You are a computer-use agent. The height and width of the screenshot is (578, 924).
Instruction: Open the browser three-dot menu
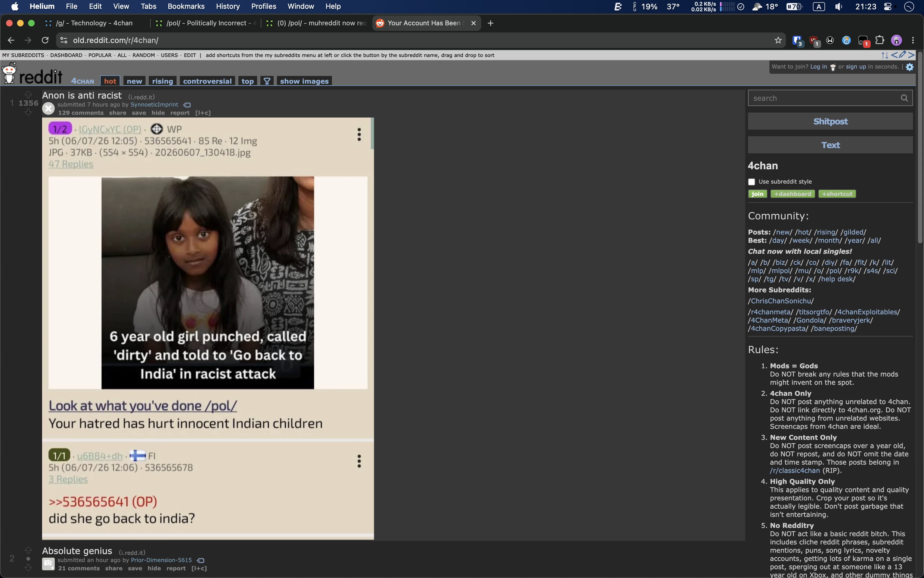coord(913,40)
